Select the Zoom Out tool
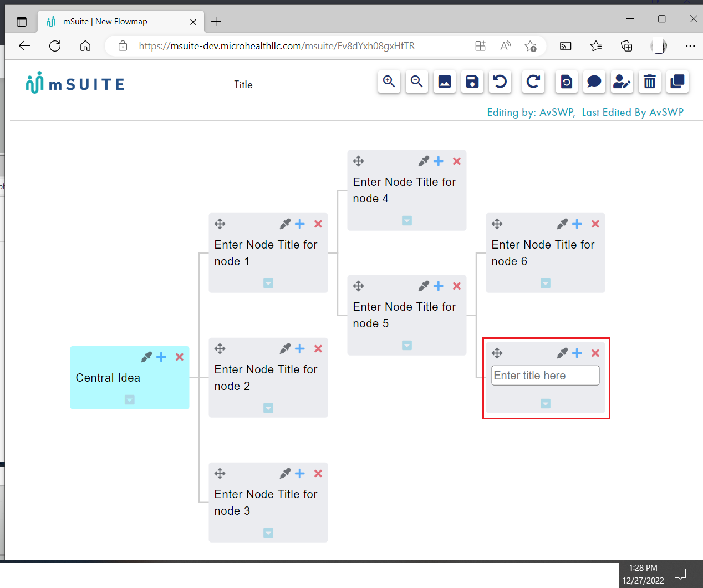This screenshot has height=588, width=703. [416, 82]
